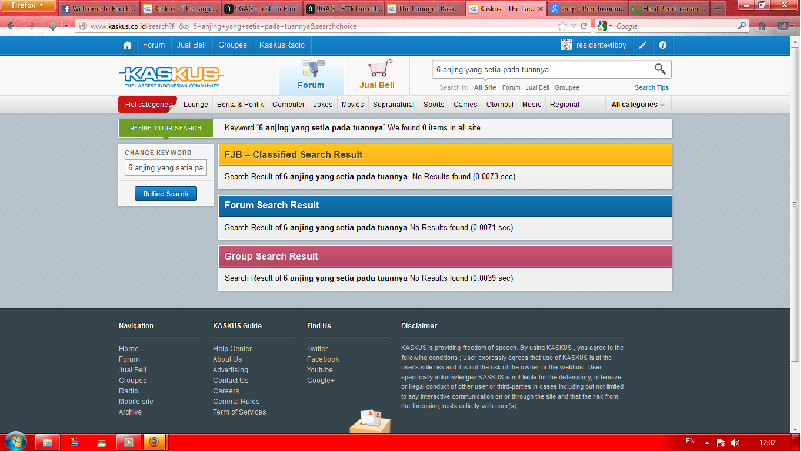This screenshot has height=452, width=801.
Task: Expand the All categories dropdown
Action: coord(638,104)
